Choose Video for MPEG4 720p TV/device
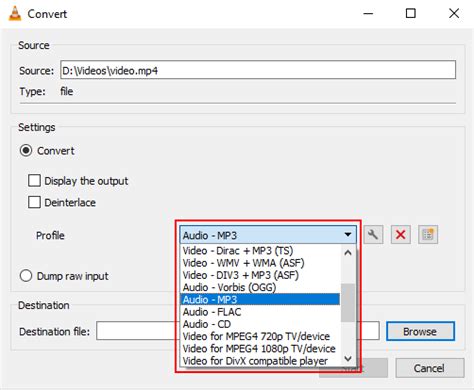The height and width of the screenshot is (390, 474). [260, 336]
